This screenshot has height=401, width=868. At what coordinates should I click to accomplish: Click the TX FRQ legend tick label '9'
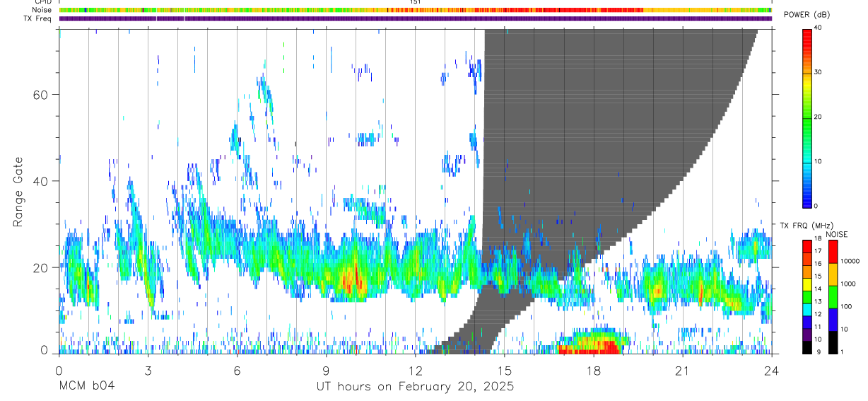pyautogui.click(x=817, y=351)
